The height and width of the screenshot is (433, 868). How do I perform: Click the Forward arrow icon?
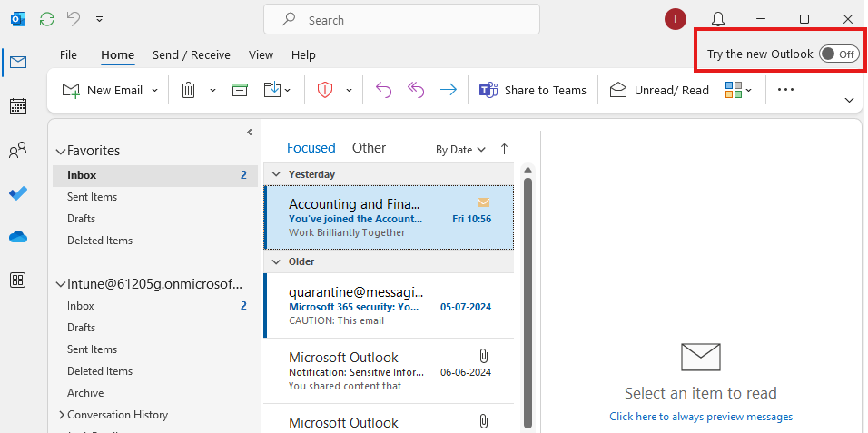(448, 90)
